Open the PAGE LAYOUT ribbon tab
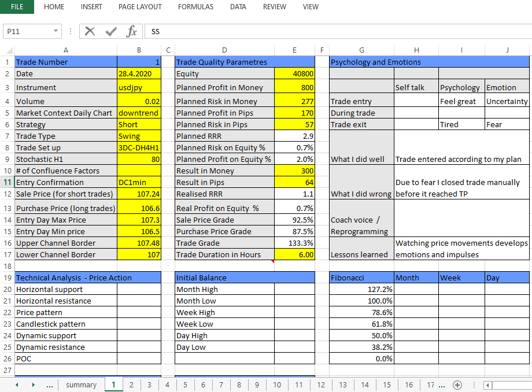This screenshot has width=532, height=392. pyautogui.click(x=140, y=7)
